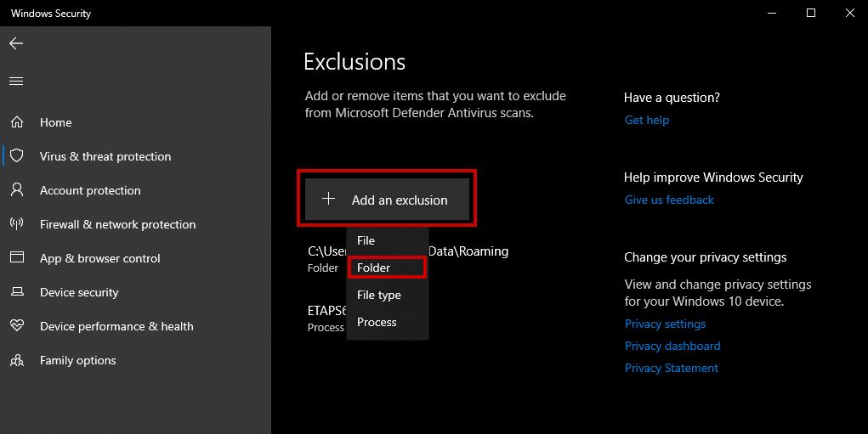Choose File from the exclusion menu
The width and height of the screenshot is (868, 434).
(x=366, y=241)
